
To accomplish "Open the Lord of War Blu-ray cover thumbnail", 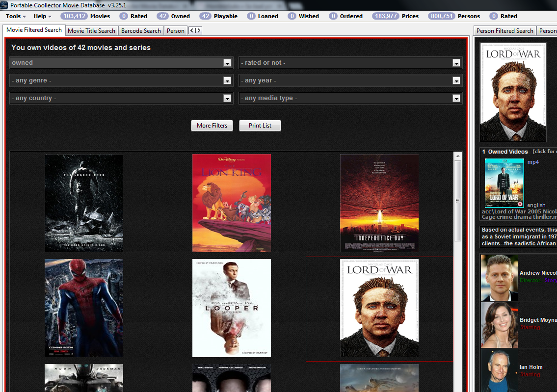I will (x=504, y=183).
